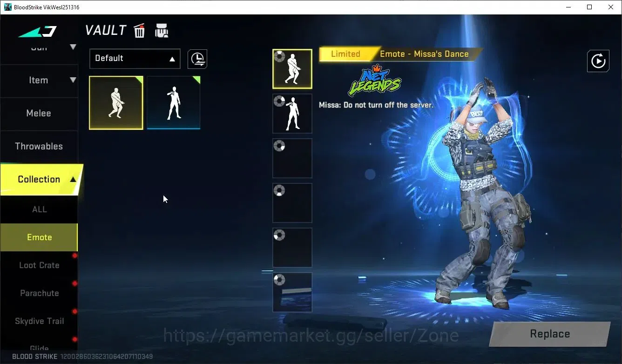Click the Emote - Missa's Dance title
The width and height of the screenshot is (622, 364).
[x=424, y=54]
